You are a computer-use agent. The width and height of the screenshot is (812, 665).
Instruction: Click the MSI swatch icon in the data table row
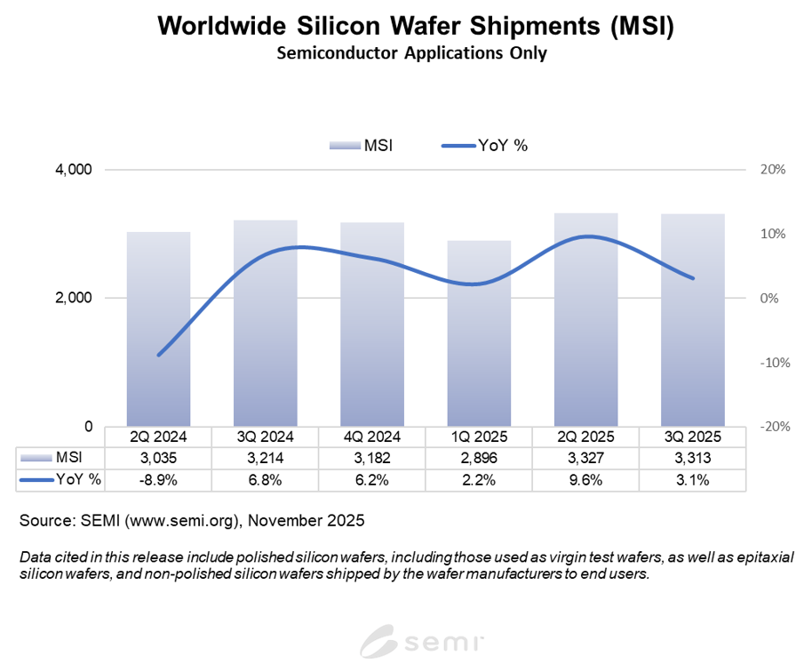tap(36, 458)
